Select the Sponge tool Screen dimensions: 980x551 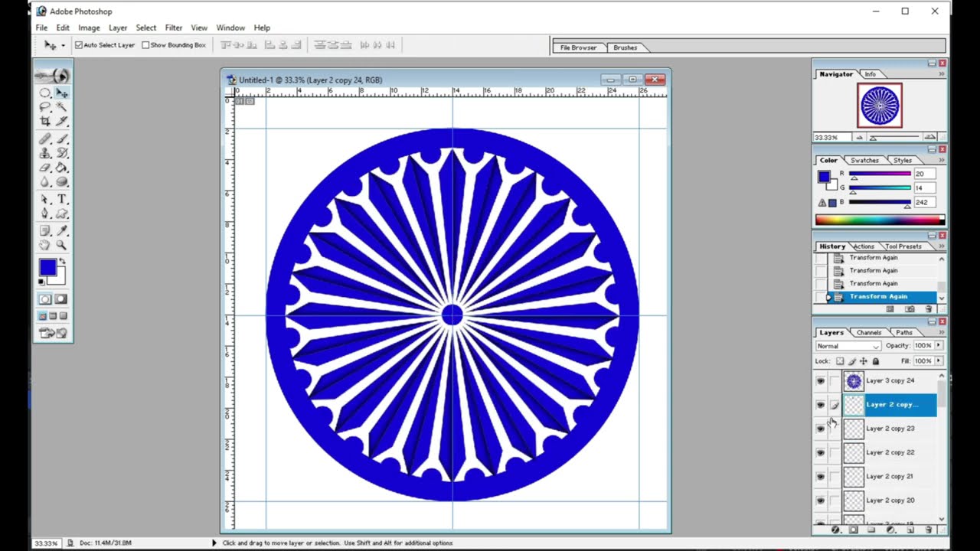click(61, 181)
